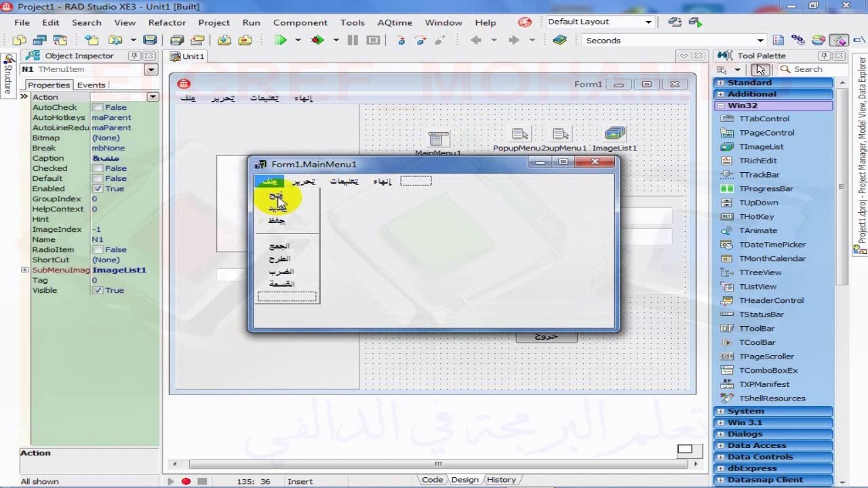Open the Object Inspector component selector dropdown

point(151,69)
